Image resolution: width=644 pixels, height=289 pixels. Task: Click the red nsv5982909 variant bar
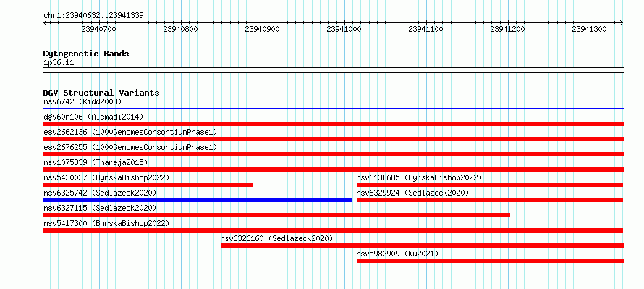coord(490,261)
